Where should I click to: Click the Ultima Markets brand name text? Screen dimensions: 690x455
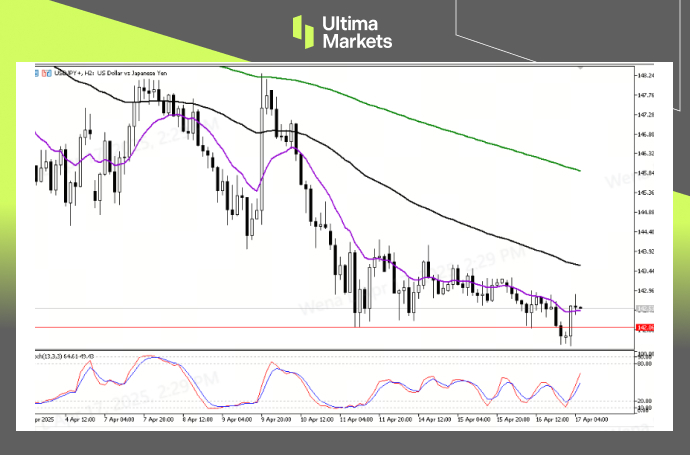pyautogui.click(x=357, y=33)
